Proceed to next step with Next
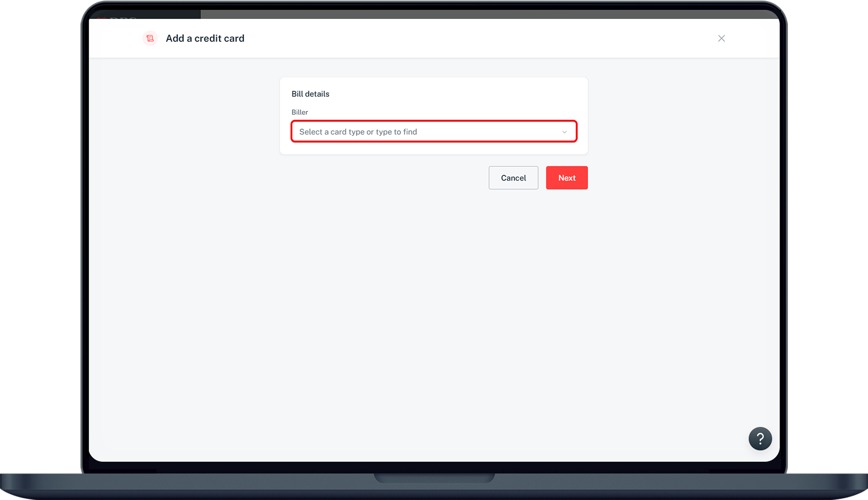This screenshot has width=868, height=500. click(x=567, y=178)
